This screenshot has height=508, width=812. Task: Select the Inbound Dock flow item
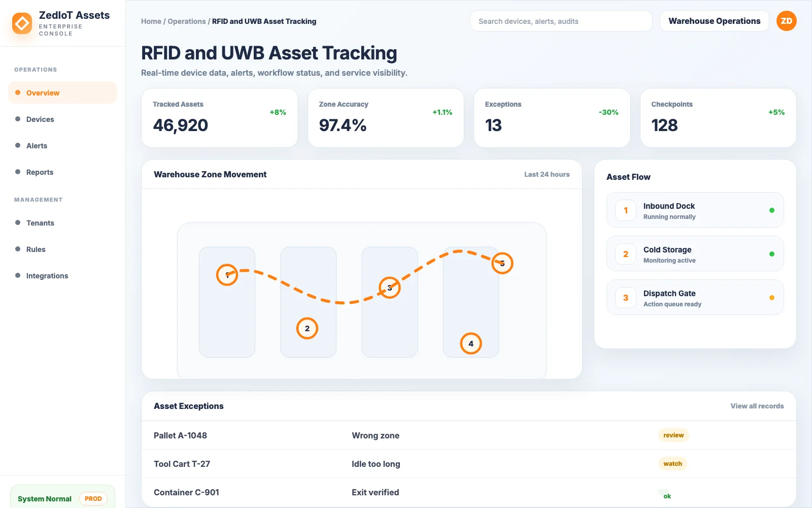(695, 210)
